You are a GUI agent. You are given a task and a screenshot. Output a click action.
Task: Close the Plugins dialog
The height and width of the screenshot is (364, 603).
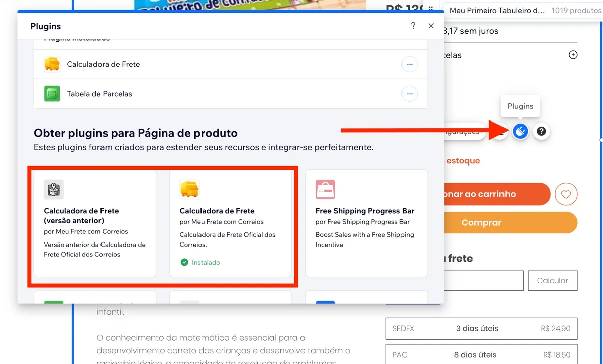pyautogui.click(x=431, y=26)
